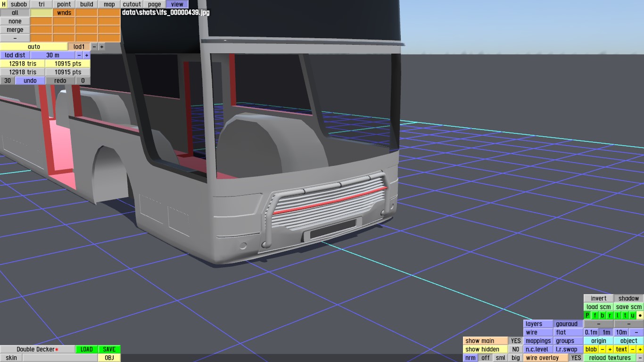Select the t top view button
Image resolution: width=644 pixels, height=362 pixels.
(x=625, y=315)
